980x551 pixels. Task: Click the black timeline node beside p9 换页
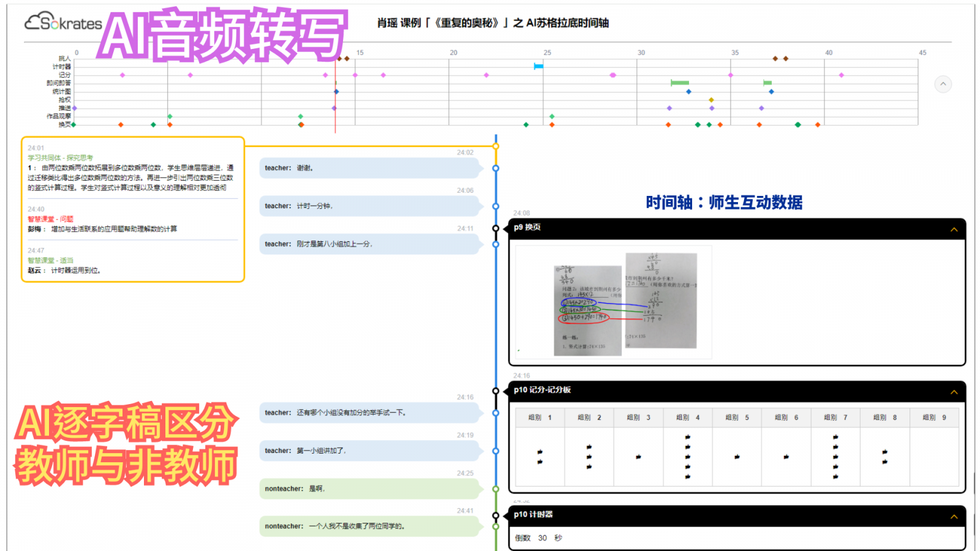tap(496, 228)
